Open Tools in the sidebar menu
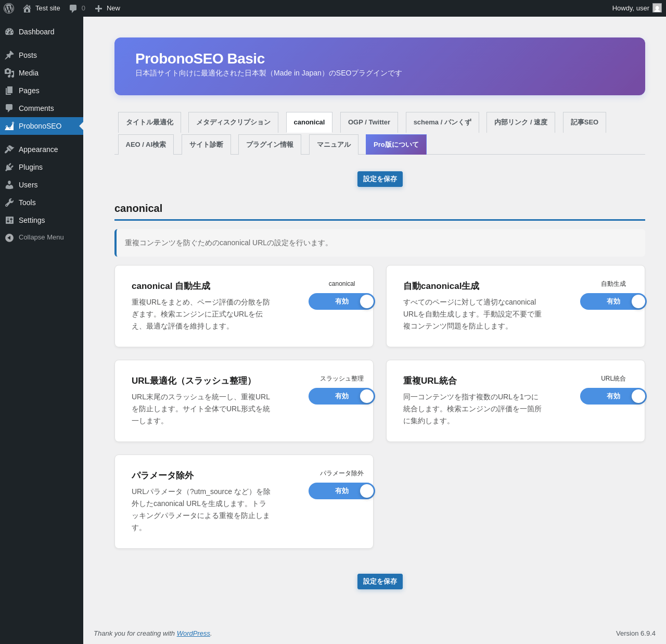The height and width of the screenshot is (644, 666). coord(42,203)
